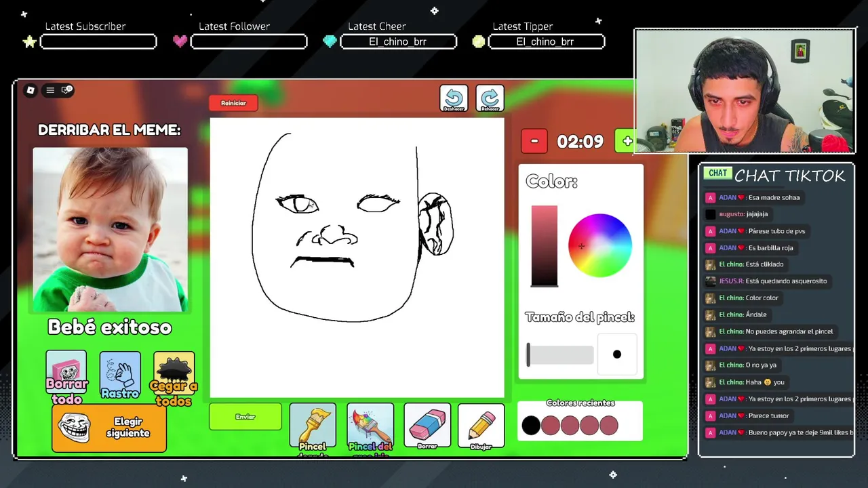This screenshot has width=868, height=488.
Task: Click the Roblox logo icon
Action: click(30, 90)
